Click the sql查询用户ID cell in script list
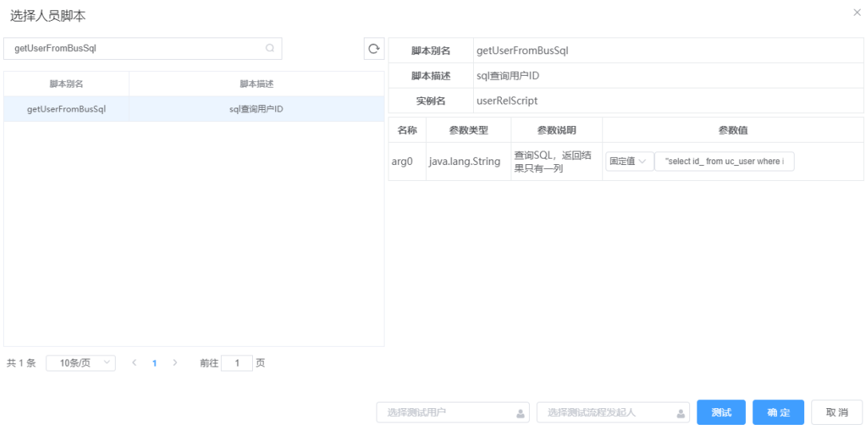The image size is (868, 436). (x=256, y=109)
